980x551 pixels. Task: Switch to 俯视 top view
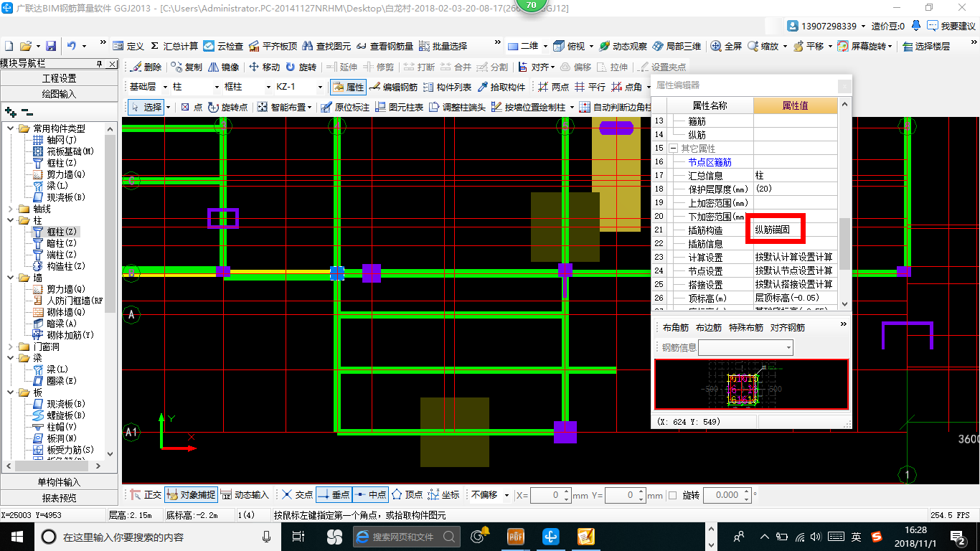(570, 46)
